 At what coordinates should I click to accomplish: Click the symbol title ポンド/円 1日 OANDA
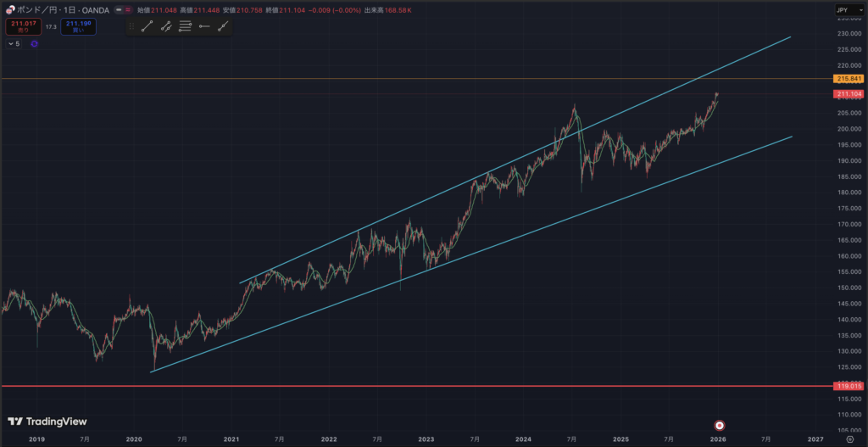tap(59, 9)
